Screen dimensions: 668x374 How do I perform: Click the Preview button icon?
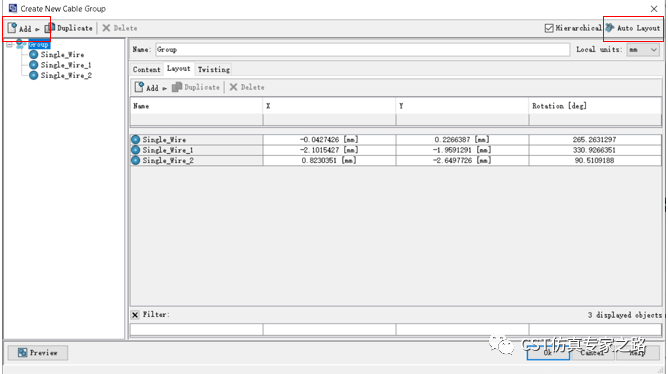[23, 352]
